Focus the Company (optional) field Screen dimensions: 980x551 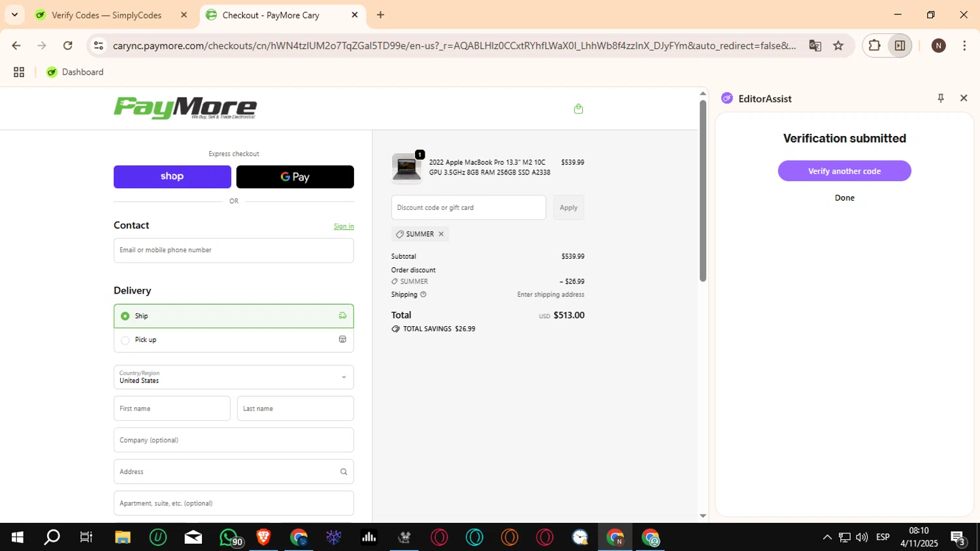tap(234, 440)
